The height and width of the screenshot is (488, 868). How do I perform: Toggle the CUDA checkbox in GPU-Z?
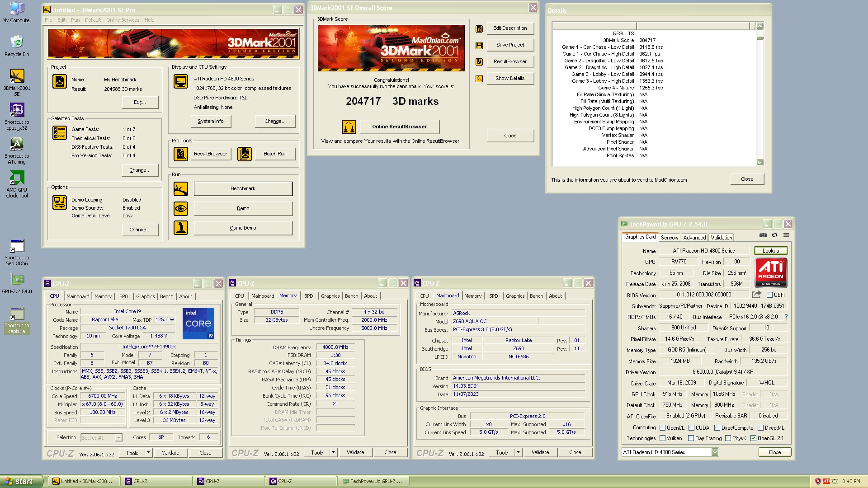coord(691,428)
